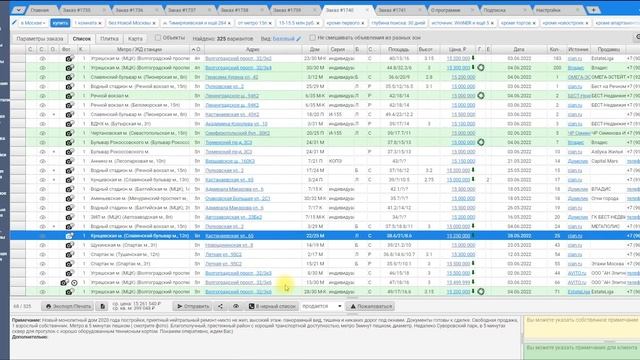Open photos icon for the ВДНХ row
The width and height of the screenshot is (640, 360).
(x=69, y=123)
